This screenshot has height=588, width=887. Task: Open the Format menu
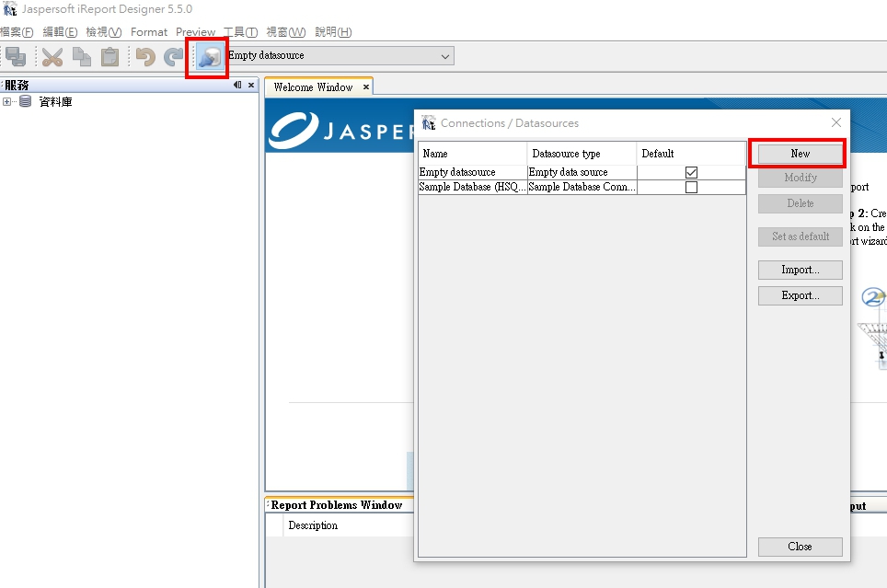pos(149,32)
